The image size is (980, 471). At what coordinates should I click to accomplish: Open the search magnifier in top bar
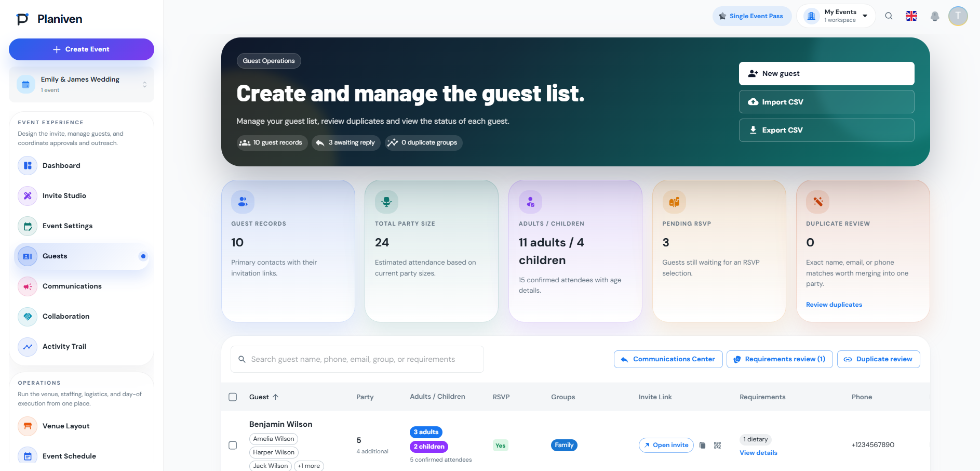click(x=889, y=16)
